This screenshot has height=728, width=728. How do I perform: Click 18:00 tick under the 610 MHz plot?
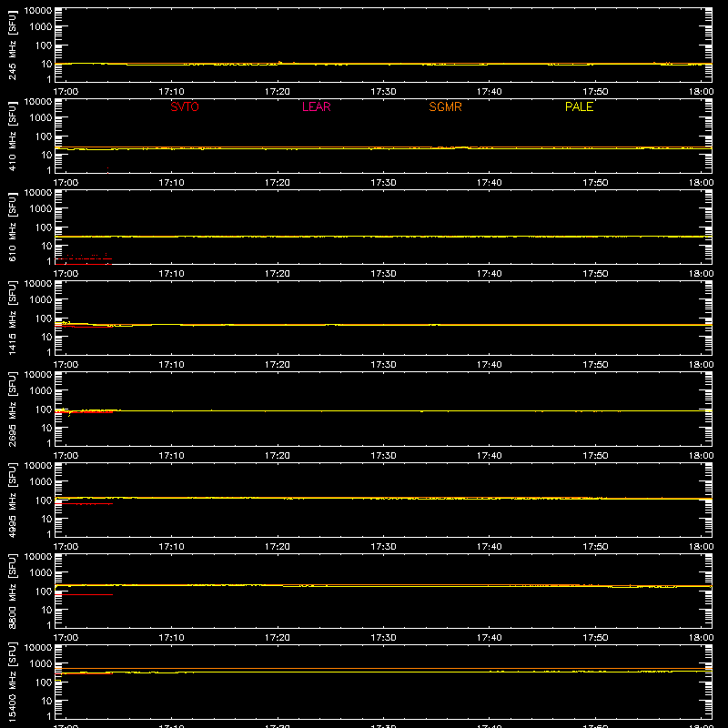(701, 274)
